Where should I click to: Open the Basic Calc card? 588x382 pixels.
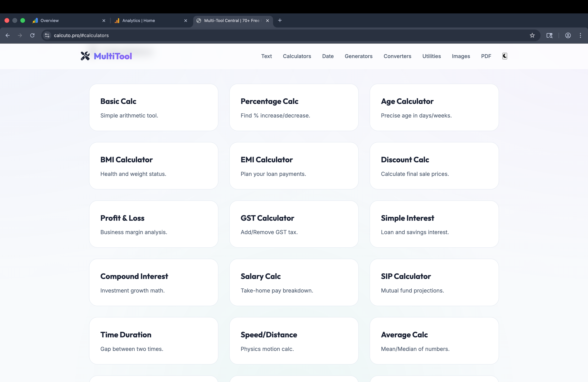click(x=154, y=107)
